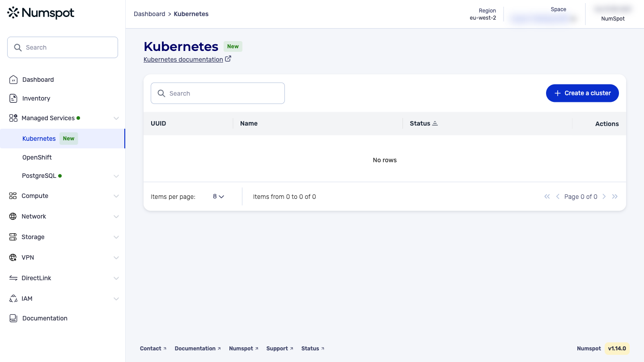Expand IAM section chevron
644x362 pixels.
click(116, 299)
